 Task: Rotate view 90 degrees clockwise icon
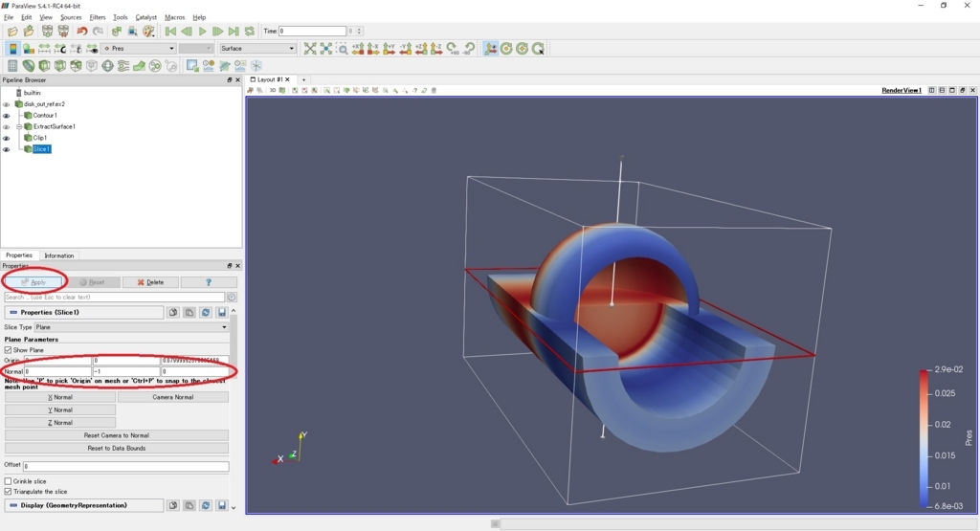pyautogui.click(x=453, y=49)
